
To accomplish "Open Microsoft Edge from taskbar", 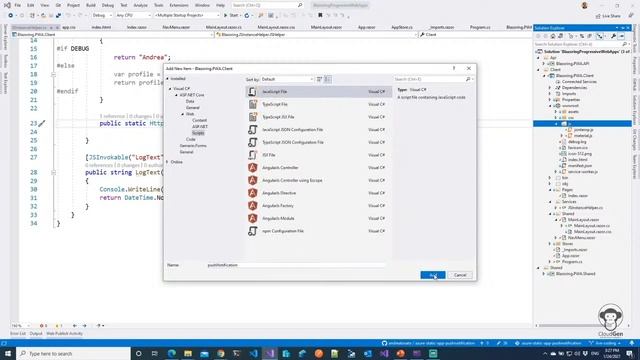I will coord(171,353).
